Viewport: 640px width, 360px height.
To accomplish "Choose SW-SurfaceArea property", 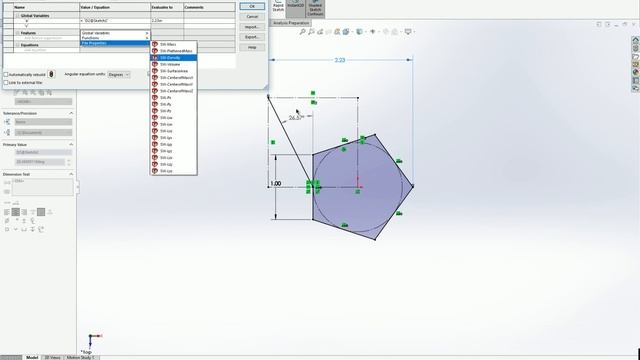I will pos(174,71).
